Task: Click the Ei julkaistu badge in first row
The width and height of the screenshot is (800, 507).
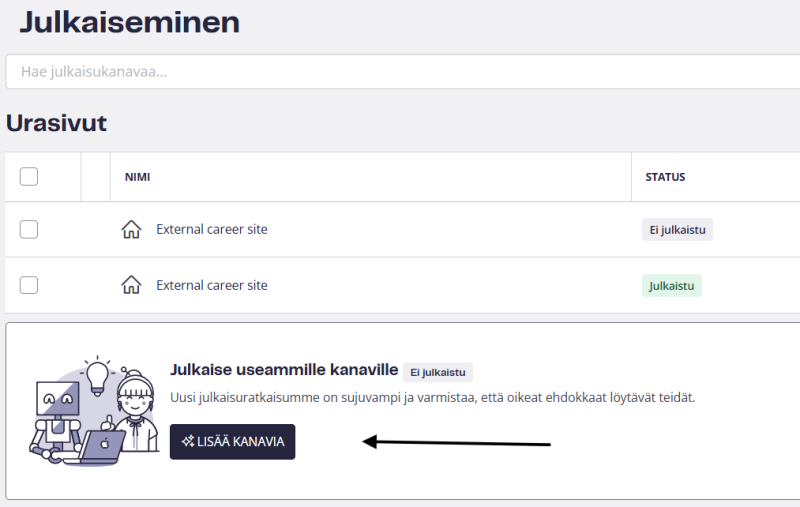Action: (x=677, y=230)
